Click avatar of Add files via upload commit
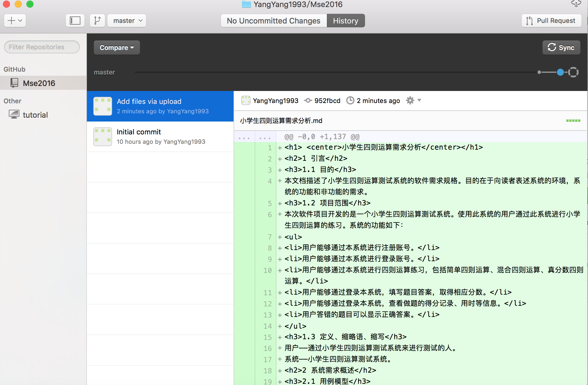 tap(102, 106)
